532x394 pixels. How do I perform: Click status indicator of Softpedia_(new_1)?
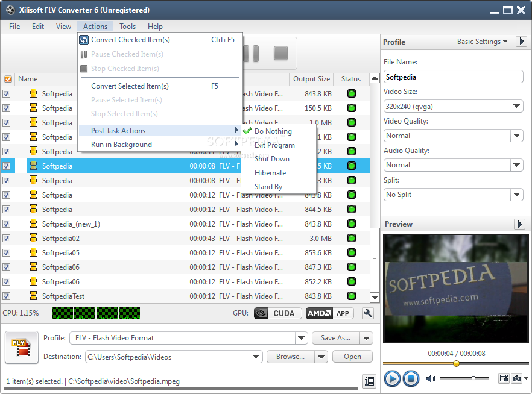pyautogui.click(x=352, y=224)
